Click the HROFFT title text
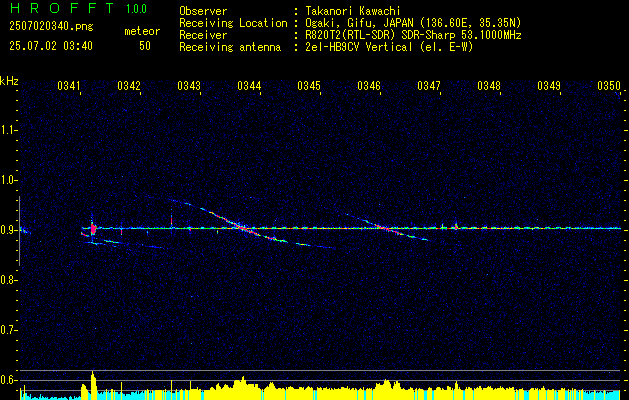Viewport: 629px width, 400px height. click(63, 8)
